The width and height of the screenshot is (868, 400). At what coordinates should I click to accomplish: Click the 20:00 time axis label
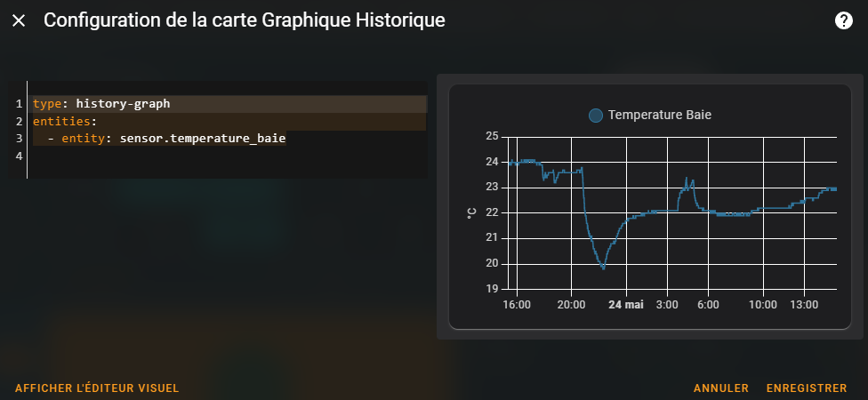coord(571,305)
